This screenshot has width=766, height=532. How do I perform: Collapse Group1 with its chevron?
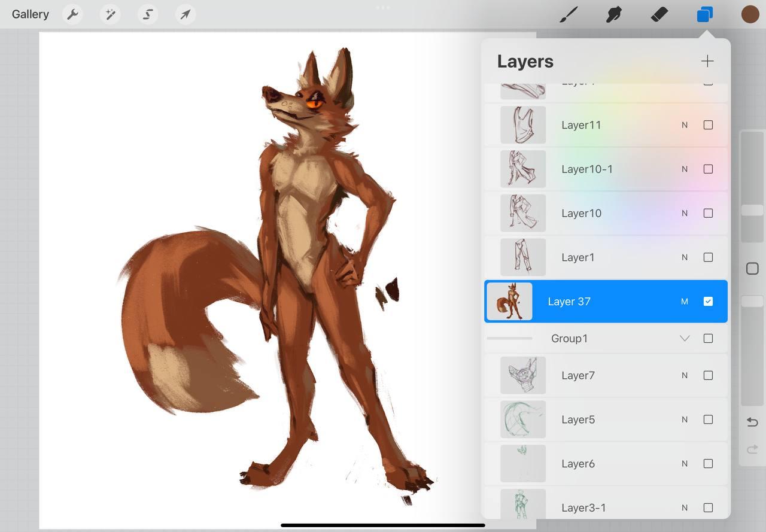pos(685,339)
